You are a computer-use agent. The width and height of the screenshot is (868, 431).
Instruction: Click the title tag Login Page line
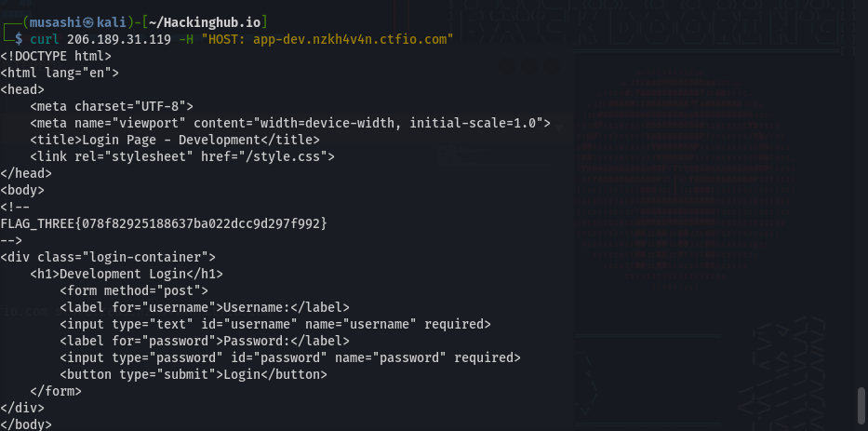click(x=175, y=141)
